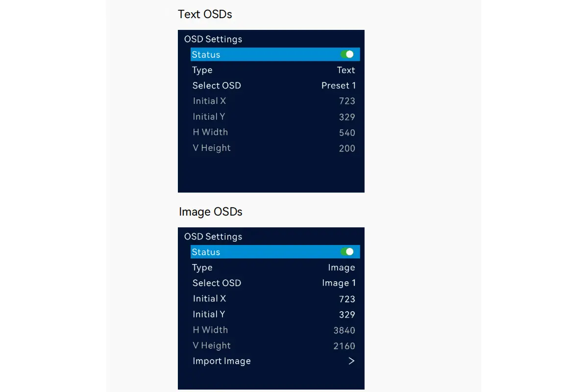
Task: Click V Height value 2160
Action: (x=344, y=346)
